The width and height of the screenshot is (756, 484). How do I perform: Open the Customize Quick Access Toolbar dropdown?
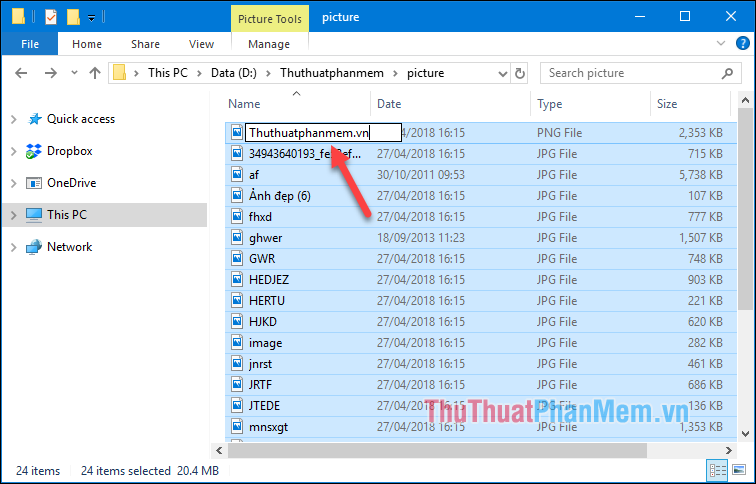click(92, 18)
